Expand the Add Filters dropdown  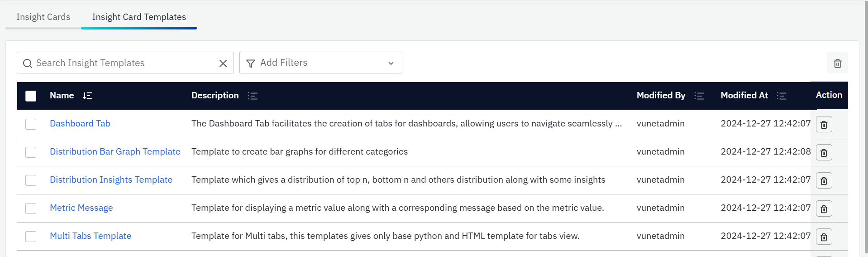pyautogui.click(x=320, y=63)
